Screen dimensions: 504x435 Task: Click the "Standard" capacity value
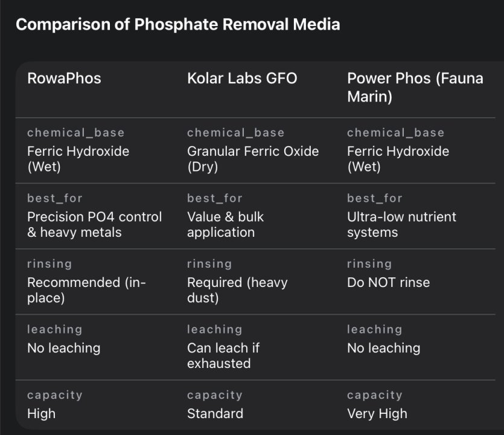click(215, 414)
